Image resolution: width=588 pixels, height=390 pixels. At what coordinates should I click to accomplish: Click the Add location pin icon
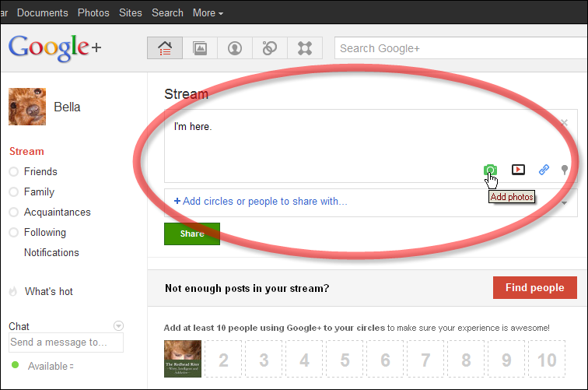pos(565,170)
